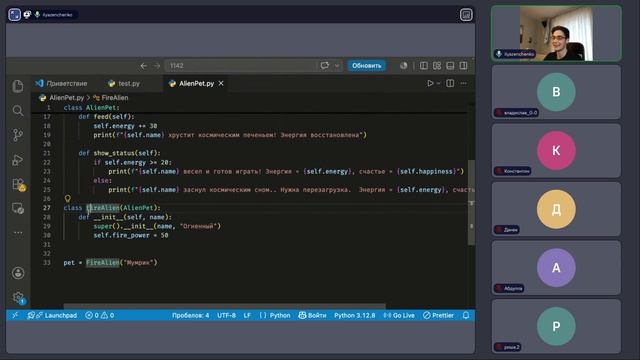Click the presenter's video thumbnail
The height and width of the screenshot is (360, 640).
pyautogui.click(x=556, y=33)
